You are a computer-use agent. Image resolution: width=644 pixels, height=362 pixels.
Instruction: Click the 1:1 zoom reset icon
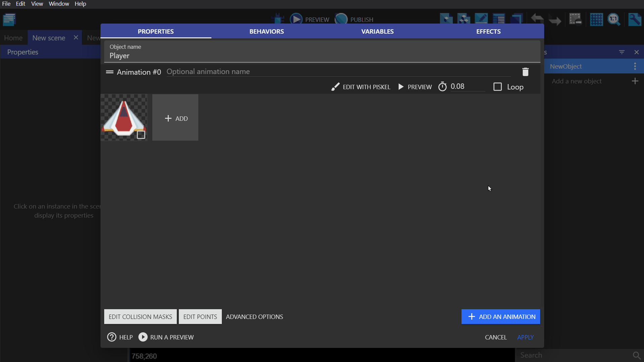coord(614,20)
